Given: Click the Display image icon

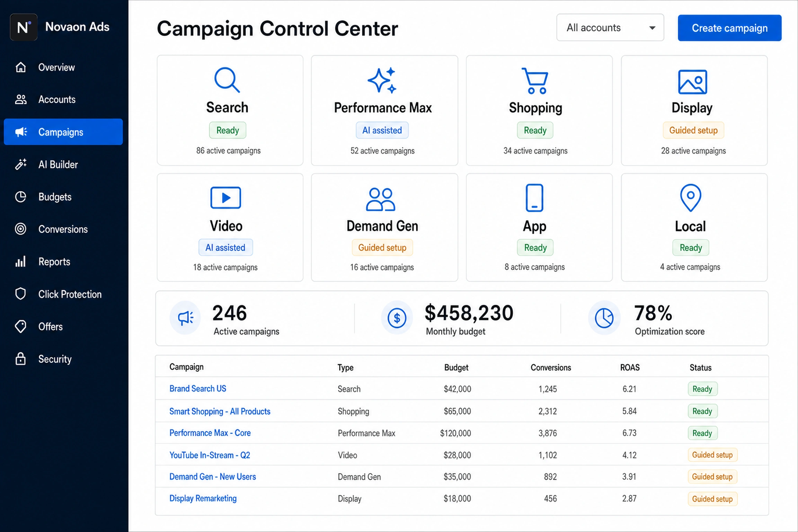Looking at the screenshot, I should click(x=692, y=82).
